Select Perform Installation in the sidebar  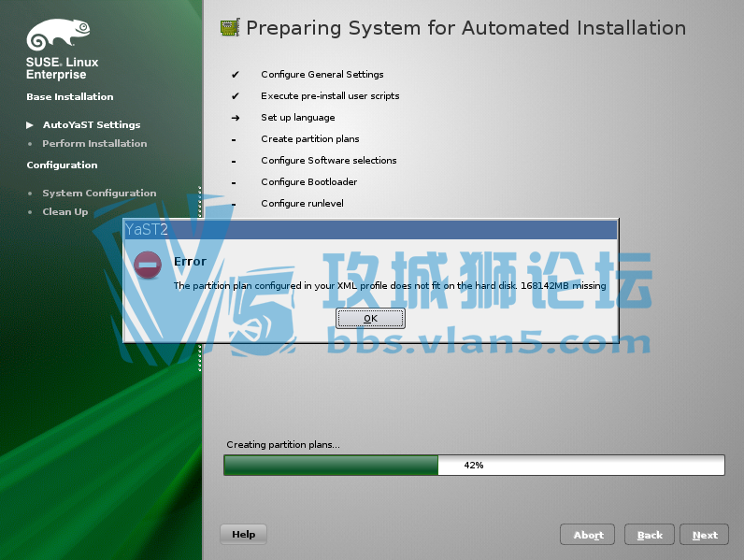coord(94,143)
